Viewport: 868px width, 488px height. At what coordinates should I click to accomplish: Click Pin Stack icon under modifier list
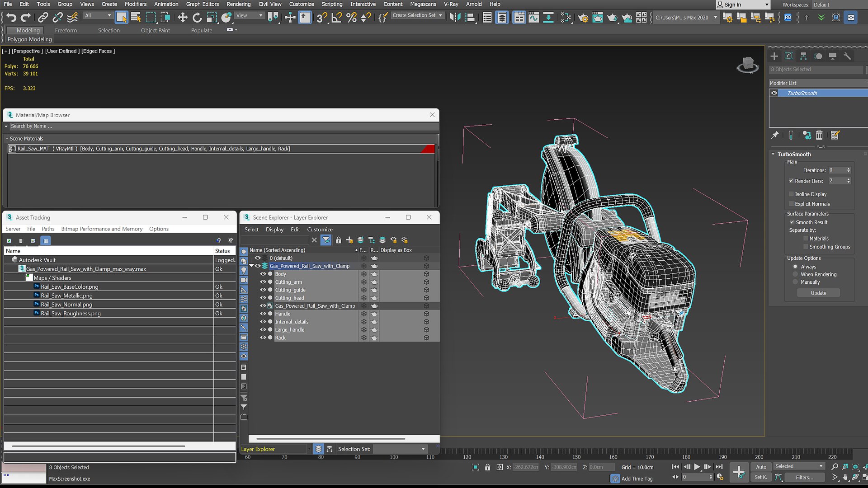(x=775, y=135)
